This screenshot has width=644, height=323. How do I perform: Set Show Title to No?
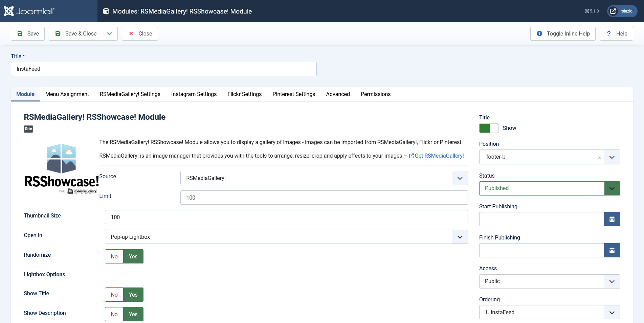[x=114, y=295]
